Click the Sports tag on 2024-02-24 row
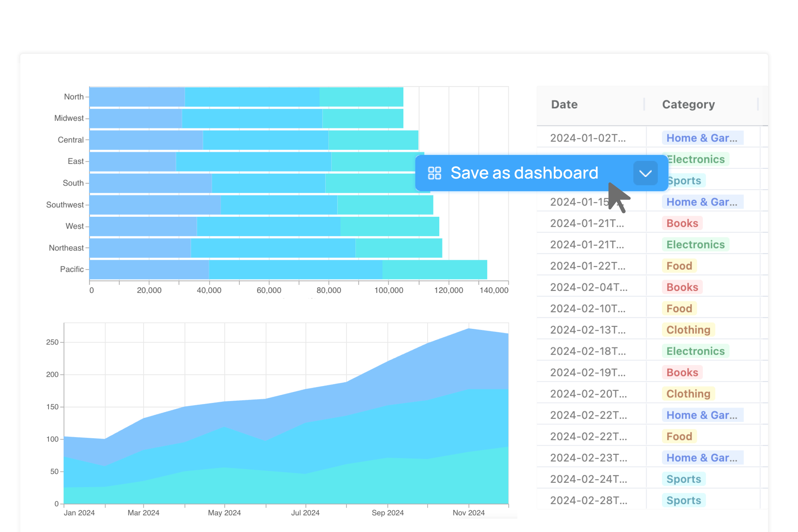Image resolution: width=798 pixels, height=532 pixels. coord(683,479)
